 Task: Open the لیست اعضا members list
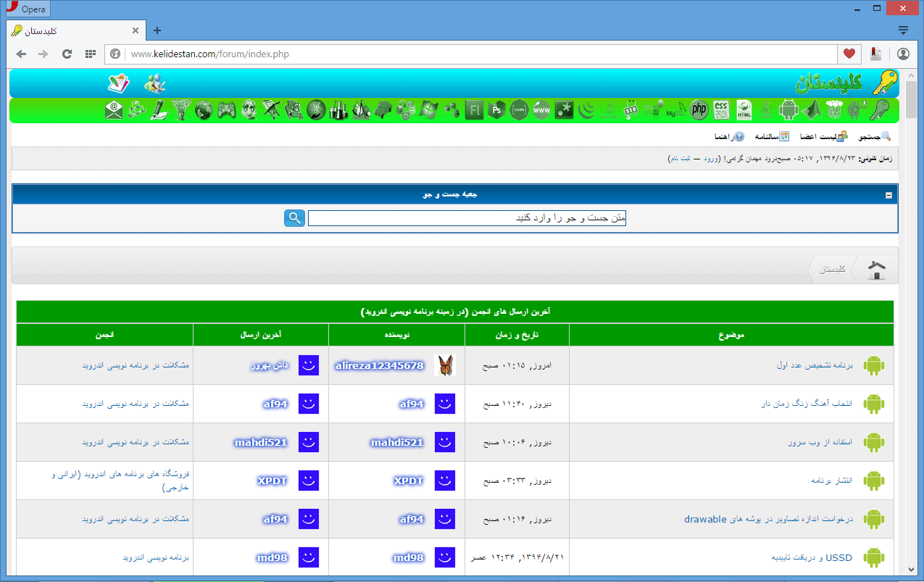tap(824, 137)
